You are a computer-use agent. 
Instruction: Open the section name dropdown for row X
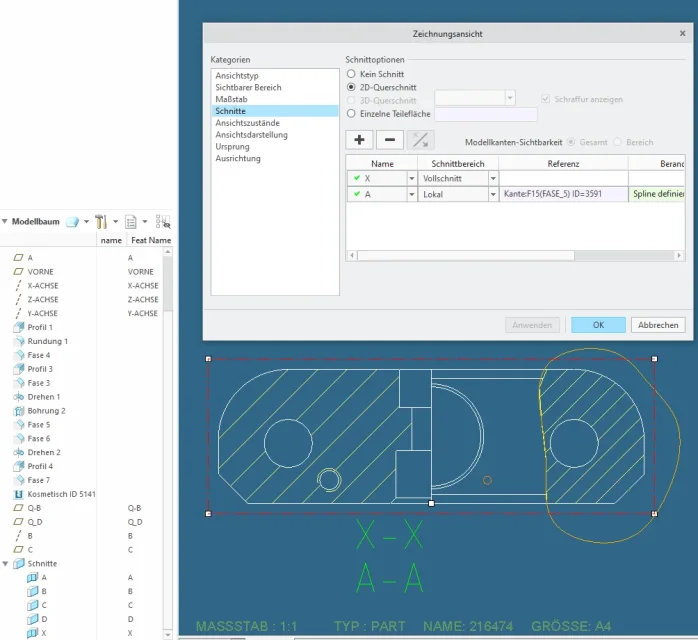point(412,178)
